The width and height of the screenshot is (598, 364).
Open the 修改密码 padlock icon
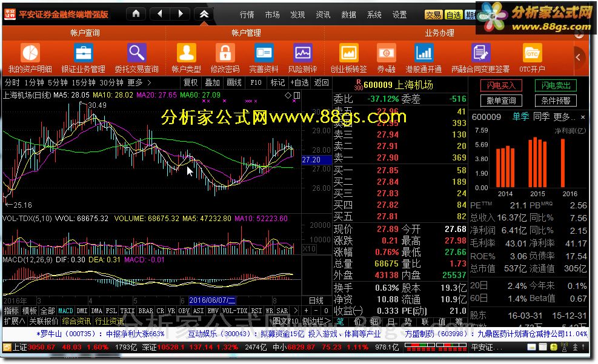pyautogui.click(x=225, y=53)
